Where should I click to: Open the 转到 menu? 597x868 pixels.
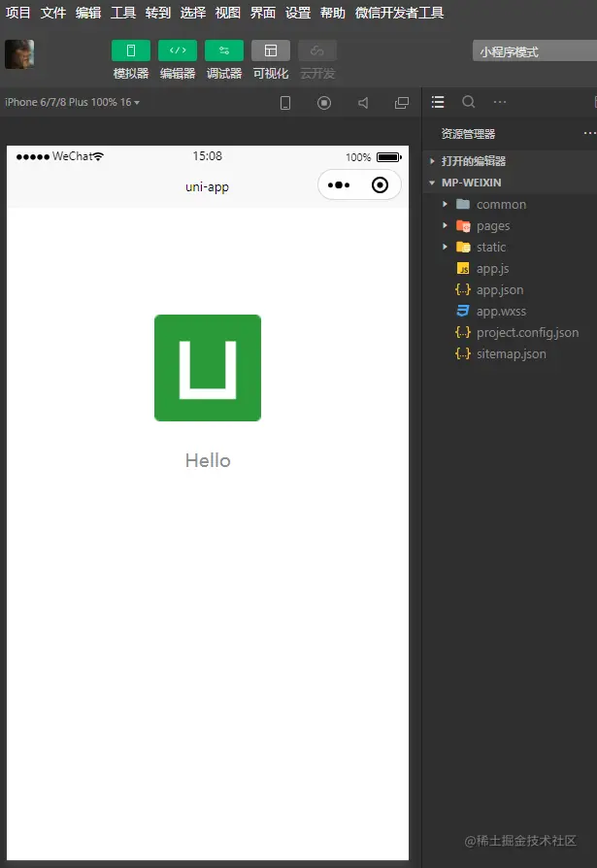click(157, 13)
